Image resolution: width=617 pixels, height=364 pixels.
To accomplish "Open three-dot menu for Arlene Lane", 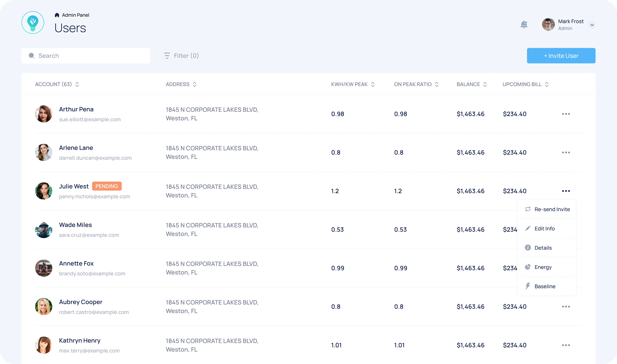I will (566, 152).
